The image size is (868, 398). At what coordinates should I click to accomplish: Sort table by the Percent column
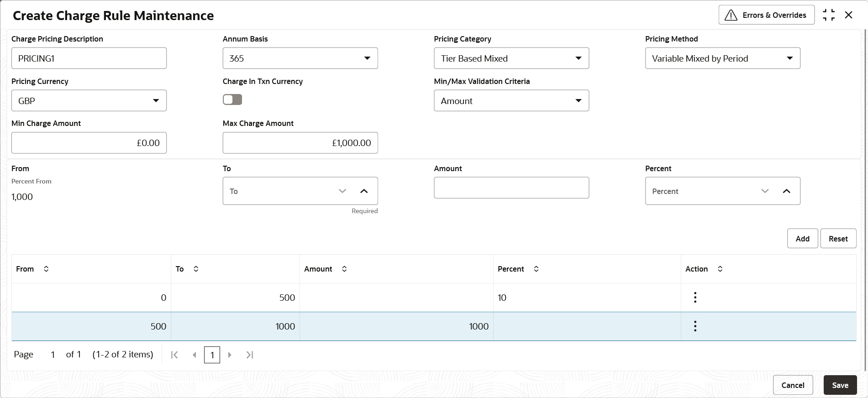pyautogui.click(x=536, y=269)
